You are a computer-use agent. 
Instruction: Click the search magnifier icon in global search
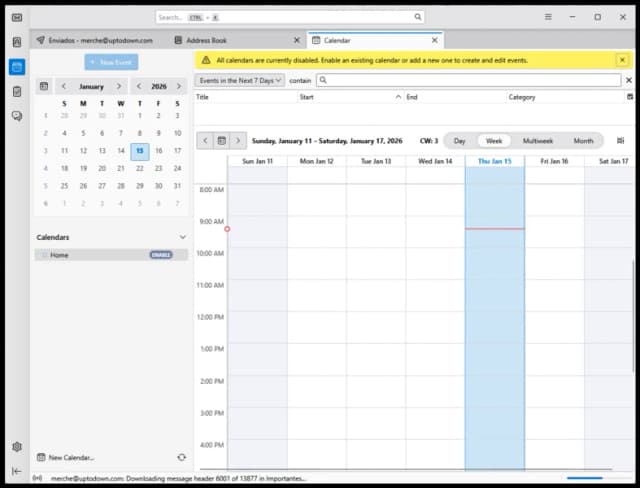(418, 17)
